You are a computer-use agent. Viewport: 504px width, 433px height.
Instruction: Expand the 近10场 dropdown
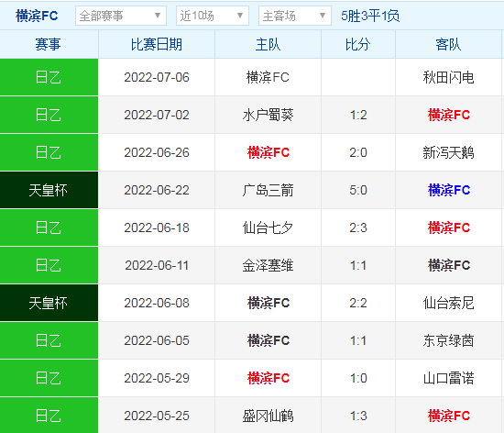click(x=213, y=16)
